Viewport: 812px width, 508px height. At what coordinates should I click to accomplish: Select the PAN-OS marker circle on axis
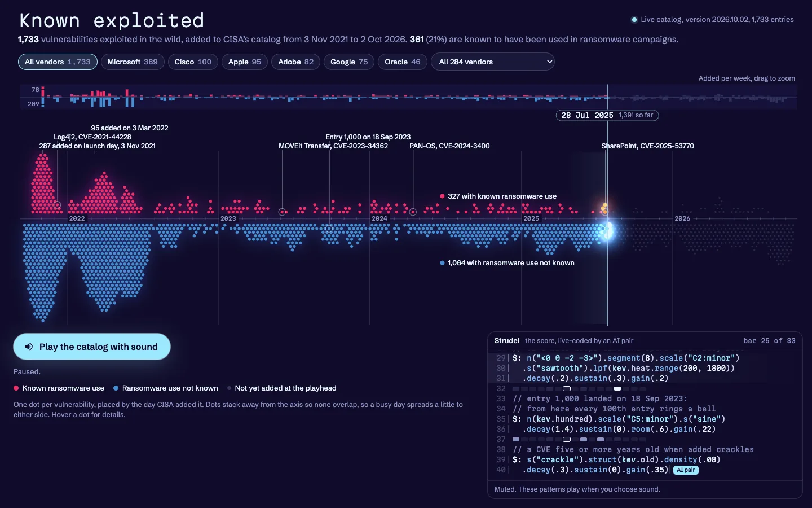coord(413,212)
